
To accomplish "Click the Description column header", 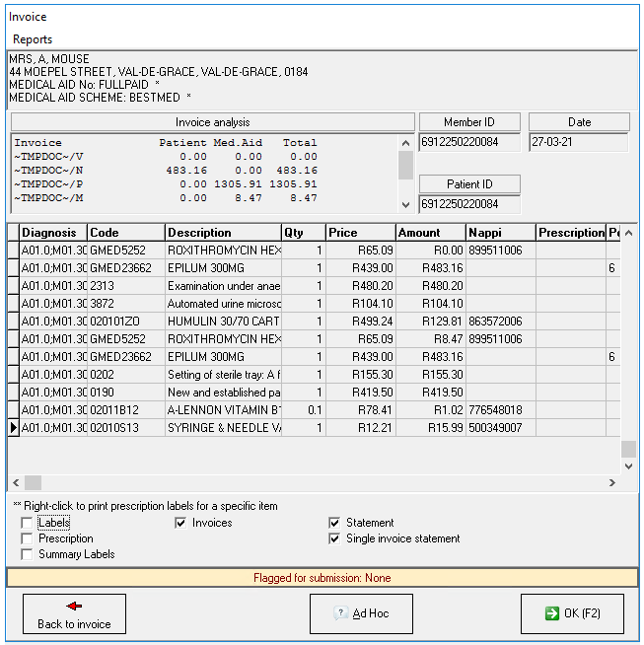I will tap(223, 233).
